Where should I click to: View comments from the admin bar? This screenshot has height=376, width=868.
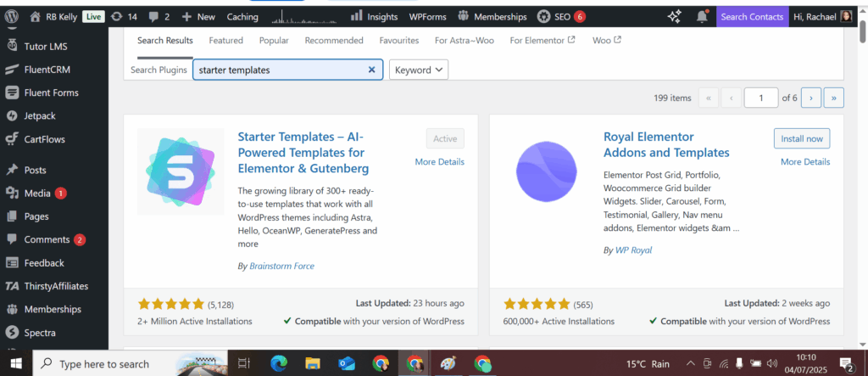pyautogui.click(x=159, y=17)
